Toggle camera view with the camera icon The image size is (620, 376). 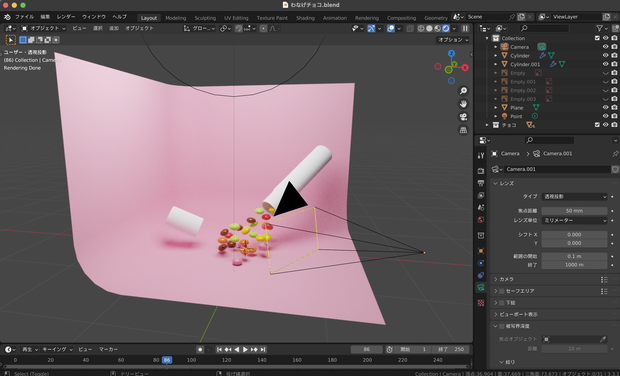(x=463, y=117)
